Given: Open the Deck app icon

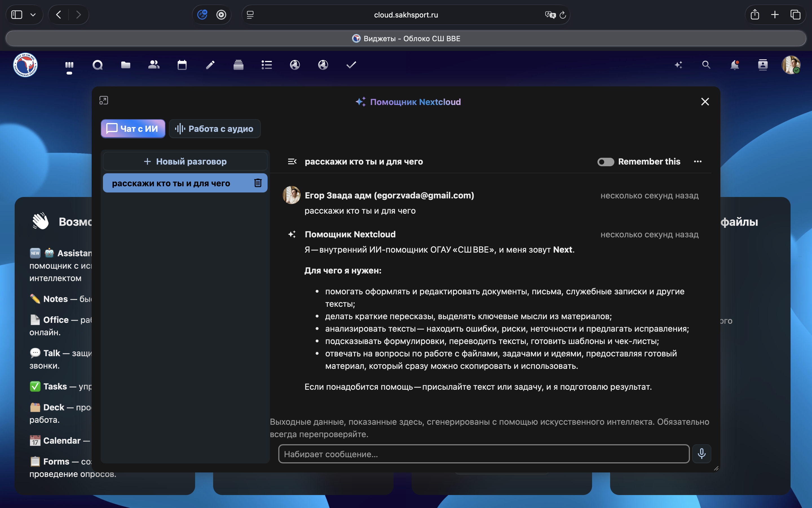Looking at the screenshot, I should 239,65.
